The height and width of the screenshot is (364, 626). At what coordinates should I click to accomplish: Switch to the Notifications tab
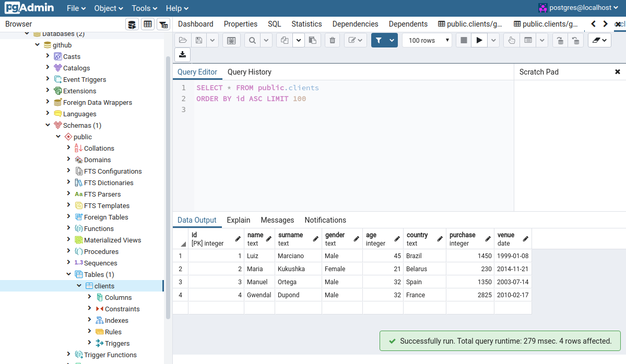point(325,220)
